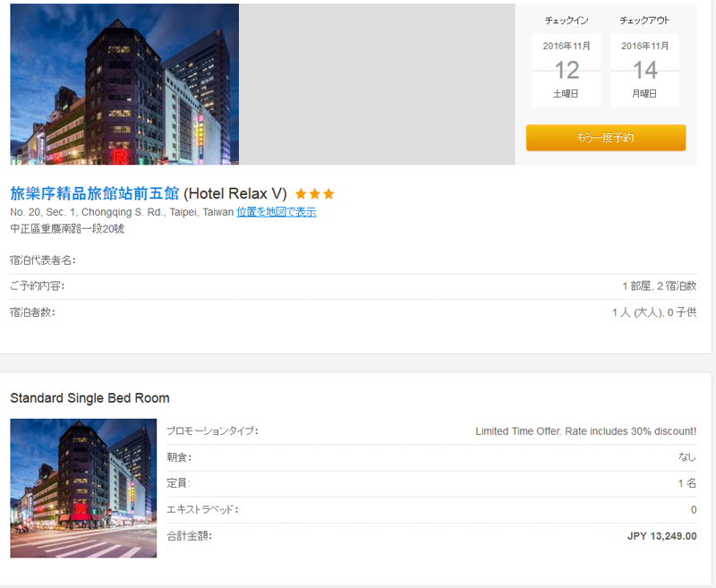716x588 pixels.
Task: Click the 宿泊代表者名 label
Action: tap(43, 260)
